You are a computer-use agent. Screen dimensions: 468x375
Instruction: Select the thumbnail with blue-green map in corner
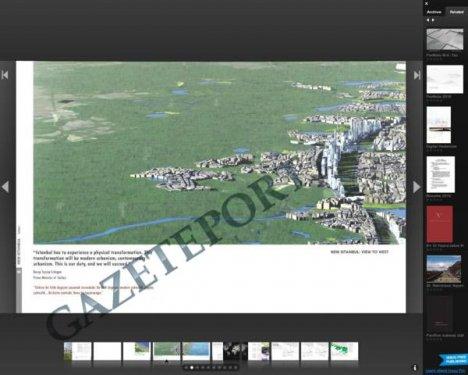[137, 351]
